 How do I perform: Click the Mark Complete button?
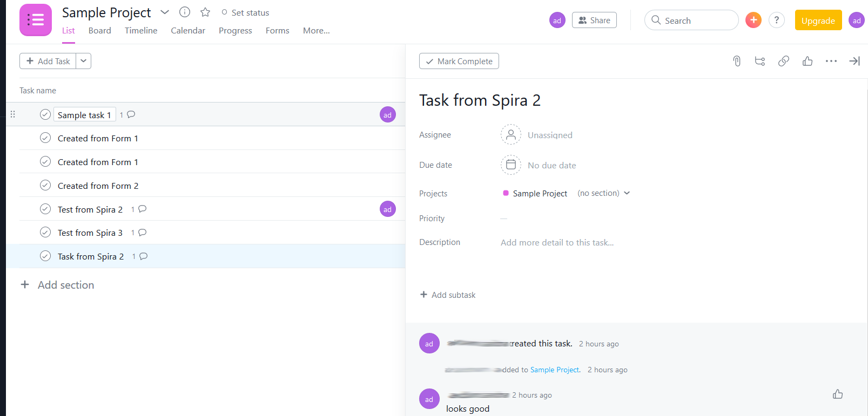[x=459, y=61]
